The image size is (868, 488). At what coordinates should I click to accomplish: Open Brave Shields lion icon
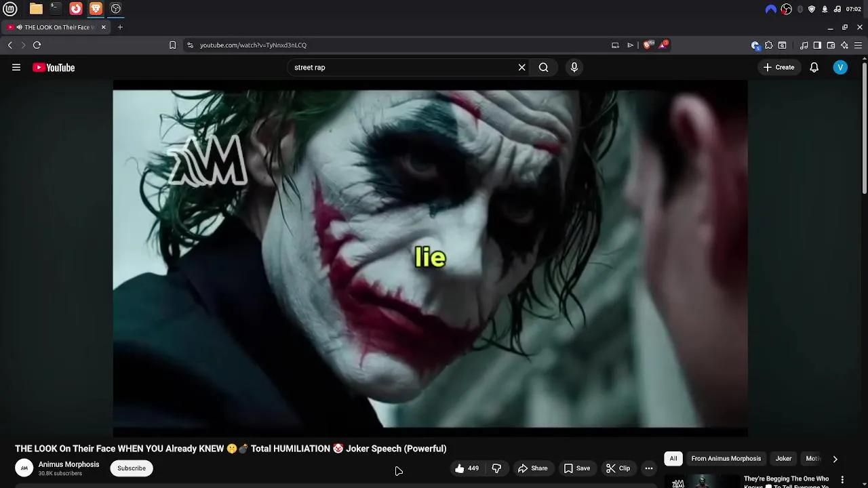coord(648,45)
